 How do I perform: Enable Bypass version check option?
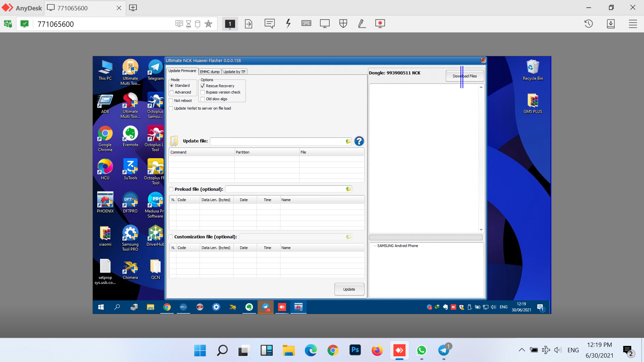[203, 93]
